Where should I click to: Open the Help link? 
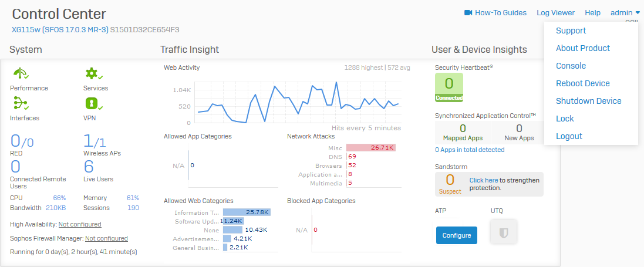(x=593, y=13)
